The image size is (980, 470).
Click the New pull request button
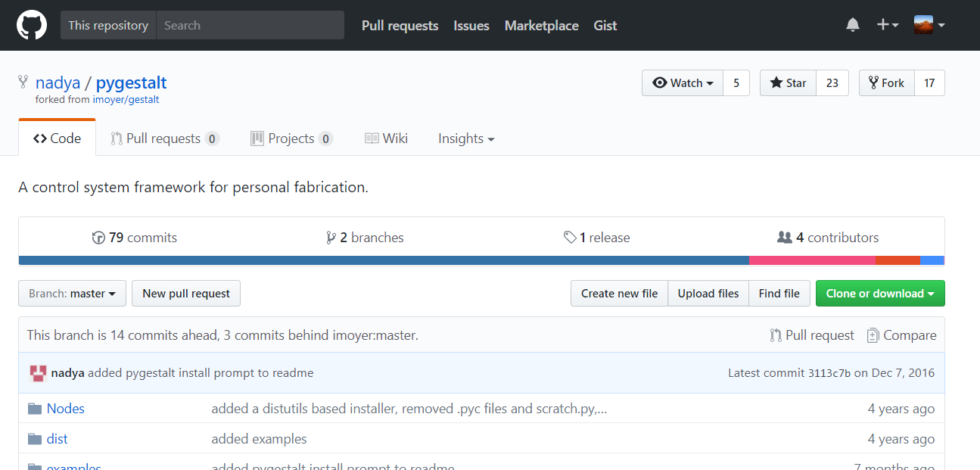coord(186,294)
